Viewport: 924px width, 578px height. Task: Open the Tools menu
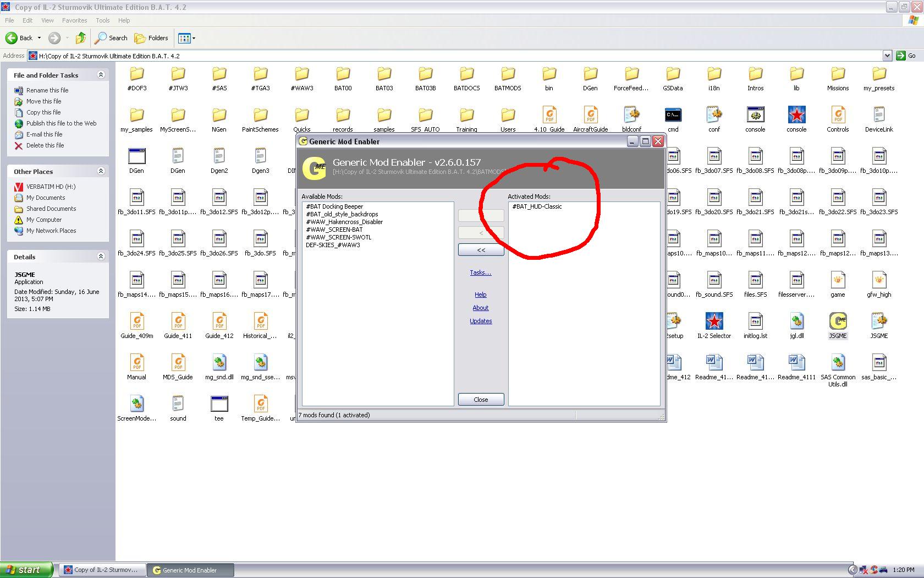[x=103, y=20]
